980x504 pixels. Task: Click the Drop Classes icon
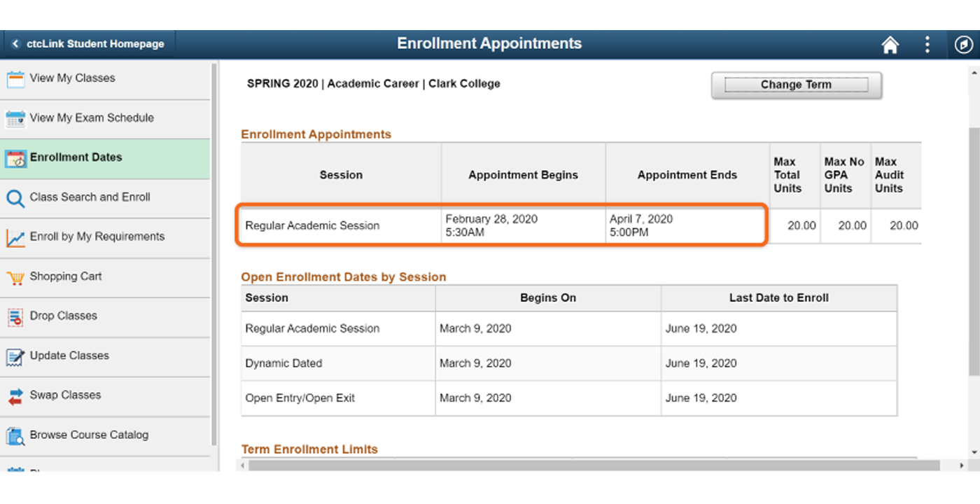click(x=15, y=317)
